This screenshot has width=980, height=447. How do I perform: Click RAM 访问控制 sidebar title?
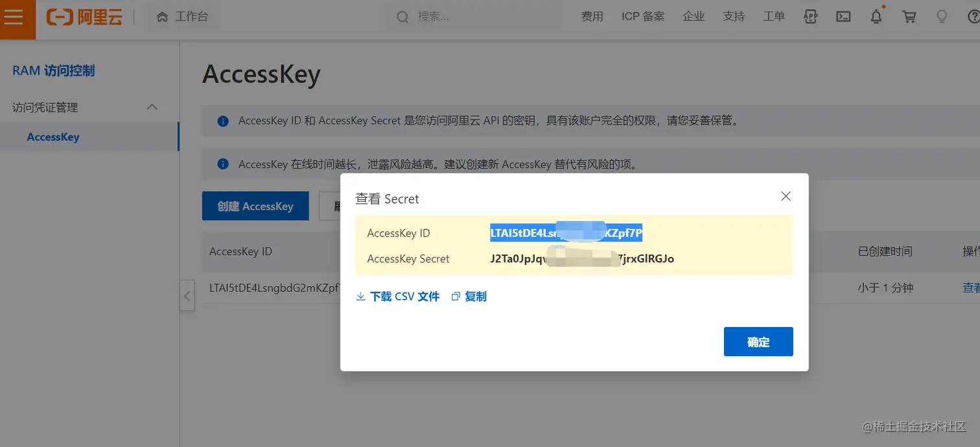coord(54,71)
